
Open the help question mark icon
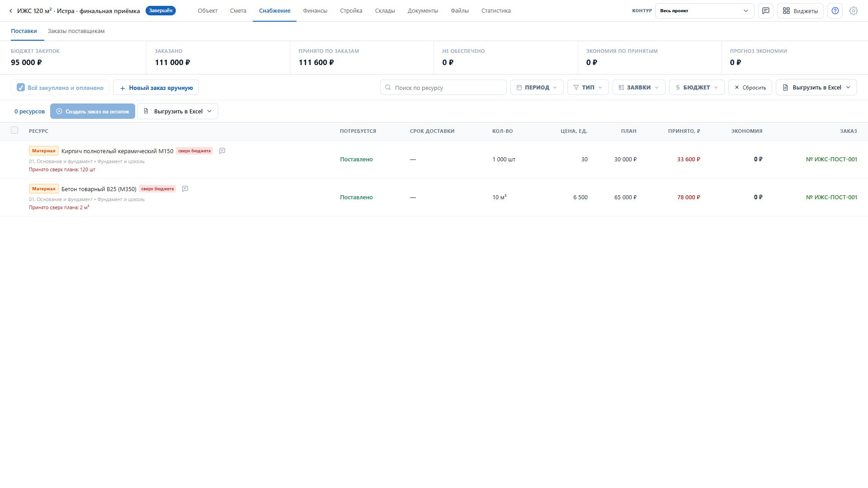pyautogui.click(x=835, y=11)
